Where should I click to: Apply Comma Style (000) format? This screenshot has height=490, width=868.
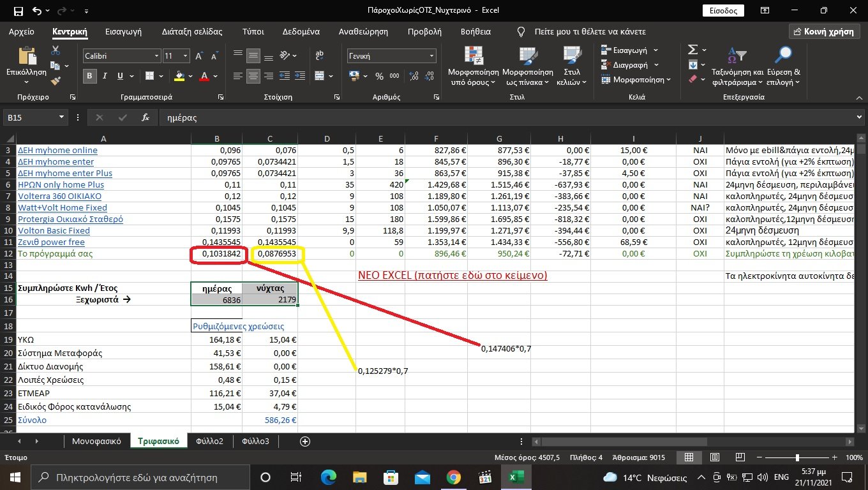pos(396,76)
